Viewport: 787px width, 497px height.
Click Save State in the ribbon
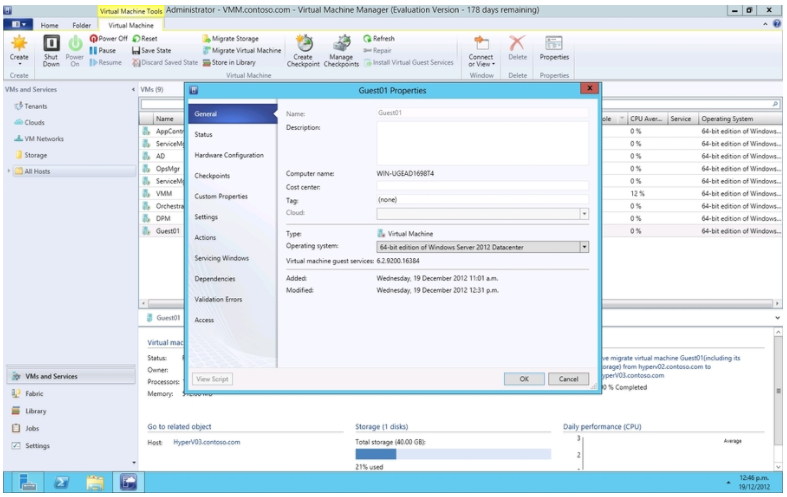coord(152,51)
